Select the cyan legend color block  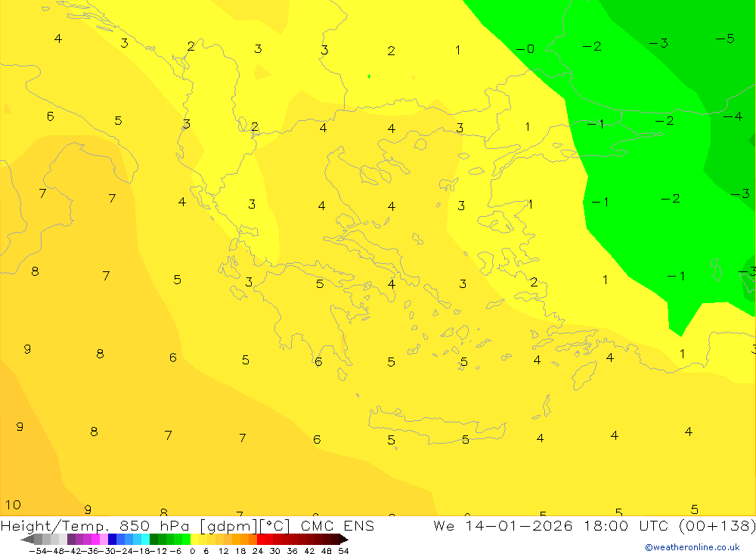[145, 540]
